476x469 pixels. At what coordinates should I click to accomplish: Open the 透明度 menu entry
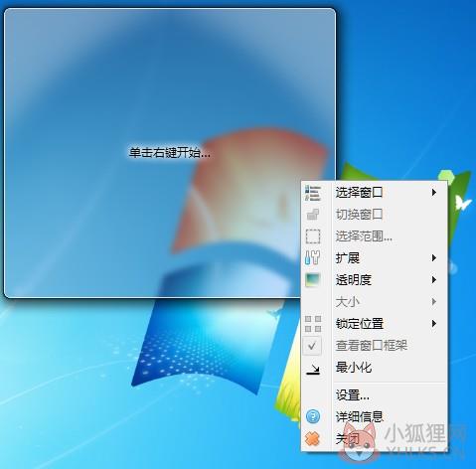pyautogui.click(x=374, y=280)
